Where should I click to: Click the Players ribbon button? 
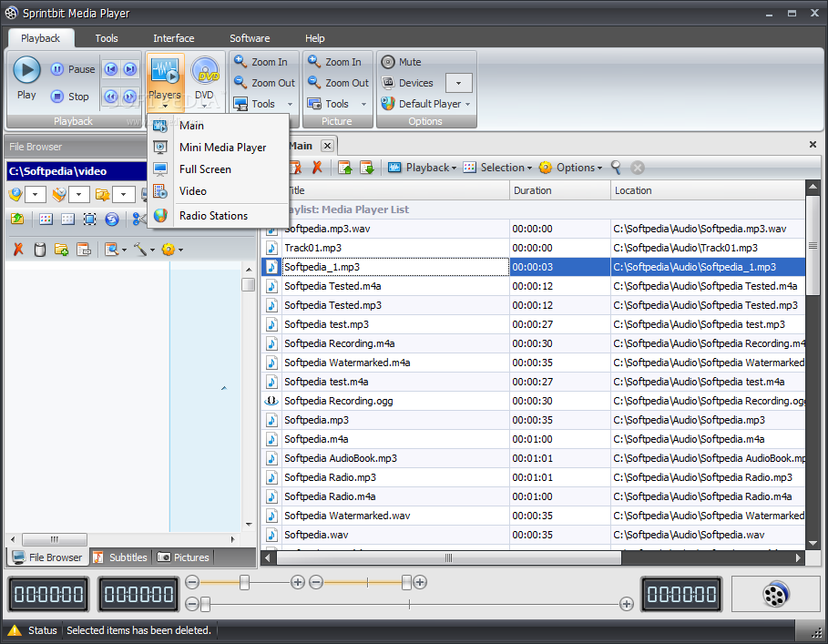click(165, 81)
